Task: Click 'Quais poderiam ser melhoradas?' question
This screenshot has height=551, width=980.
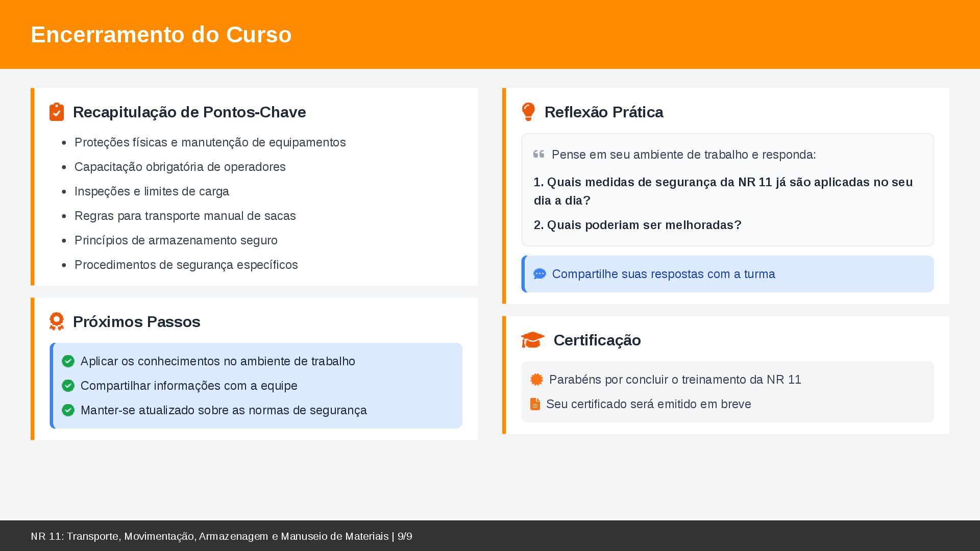Action: (x=638, y=225)
